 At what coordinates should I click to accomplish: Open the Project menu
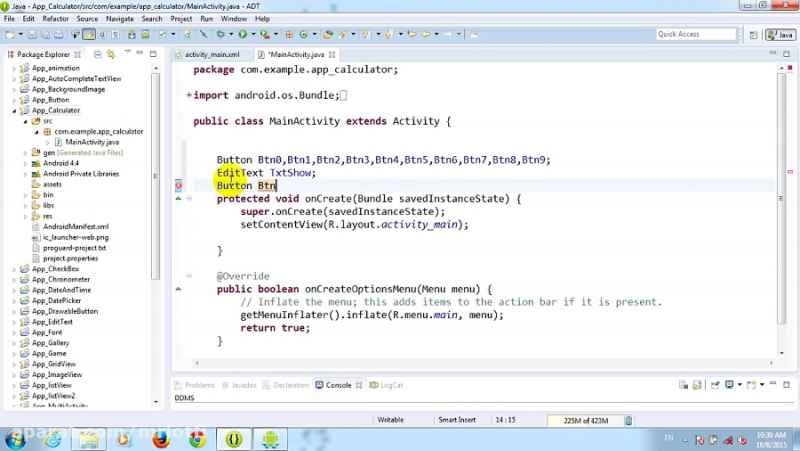click(x=181, y=19)
